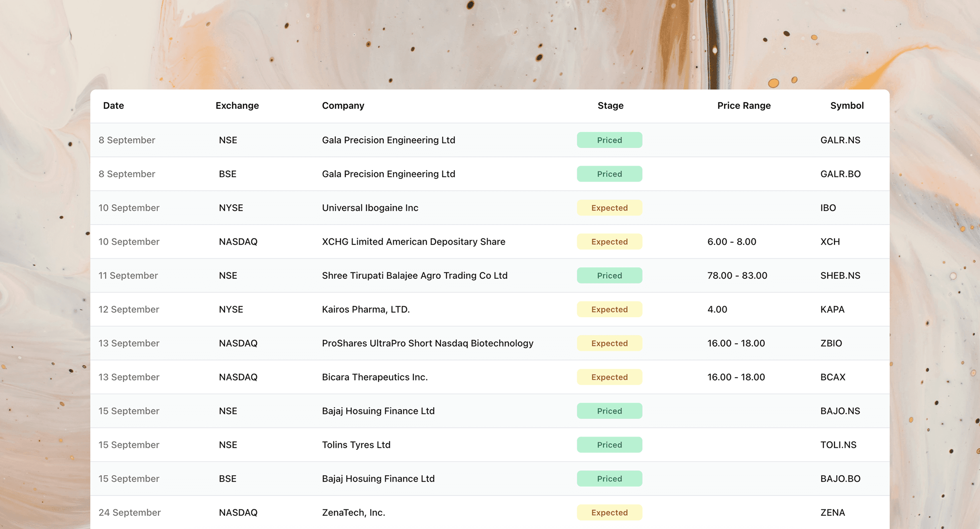Select price range 78.00 - 83.00
Viewport: 980px width, 529px height.
737,276
